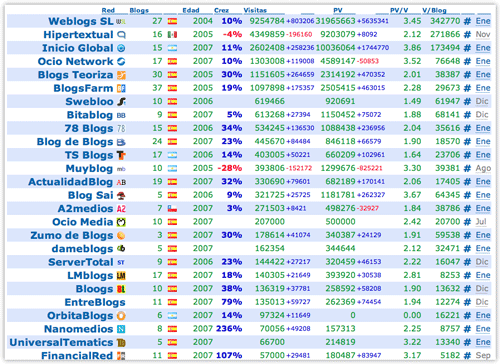Viewport: 500px width, 364px height.
Task: Click the 78 Blogs logo icon
Action: [x=121, y=129]
